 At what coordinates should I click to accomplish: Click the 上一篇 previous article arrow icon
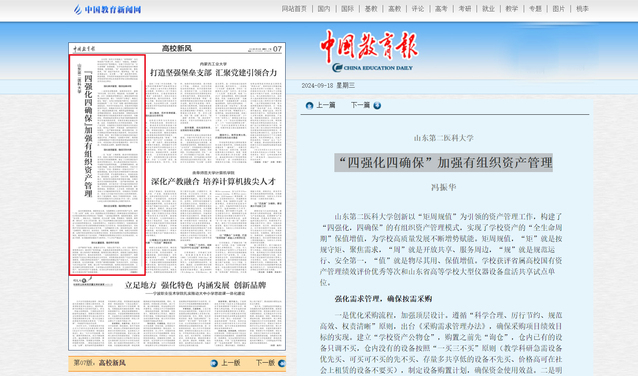pos(309,105)
